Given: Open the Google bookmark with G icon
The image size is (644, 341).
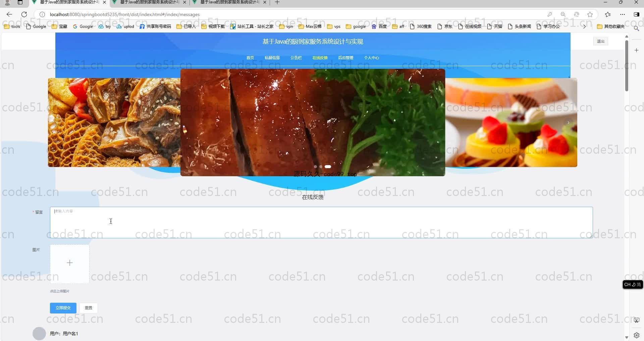Looking at the screenshot, I should point(83,27).
